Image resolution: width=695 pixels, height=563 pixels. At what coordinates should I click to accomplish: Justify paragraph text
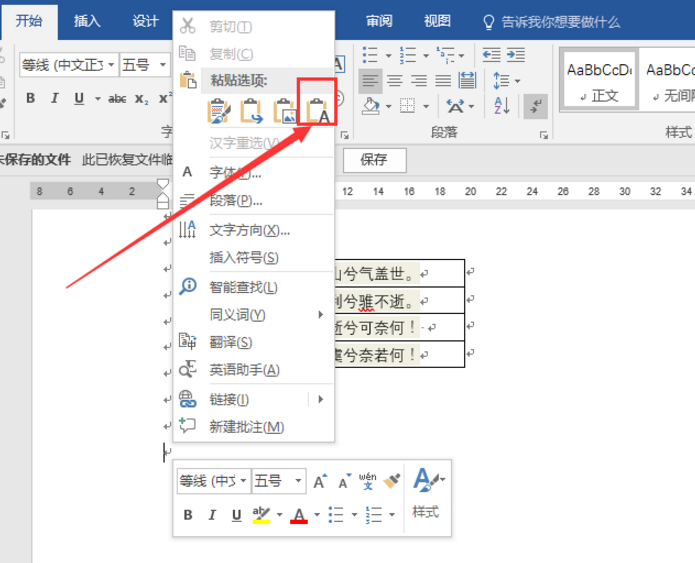coord(443,81)
